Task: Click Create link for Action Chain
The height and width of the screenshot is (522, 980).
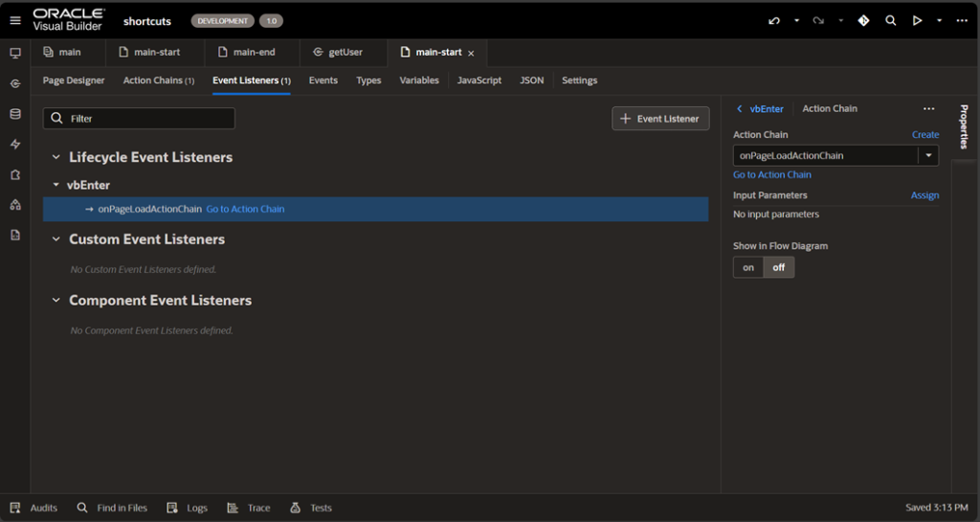Action: pos(925,134)
